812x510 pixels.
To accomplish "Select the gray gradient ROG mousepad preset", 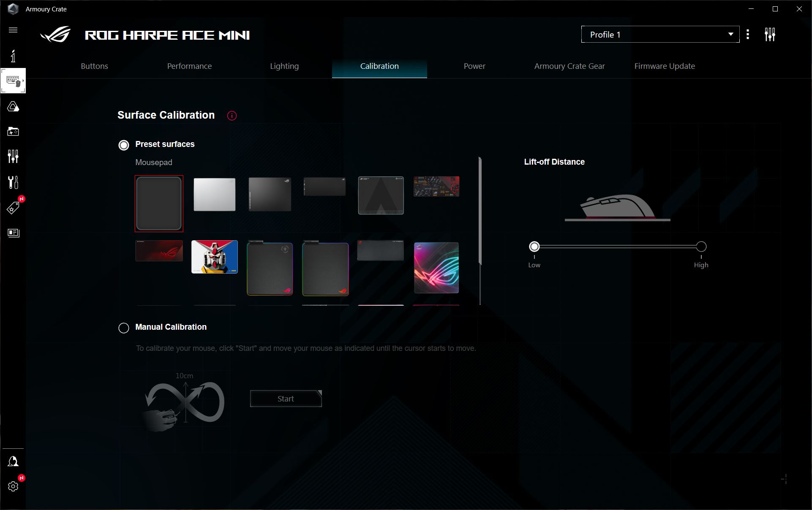I will coord(270,194).
